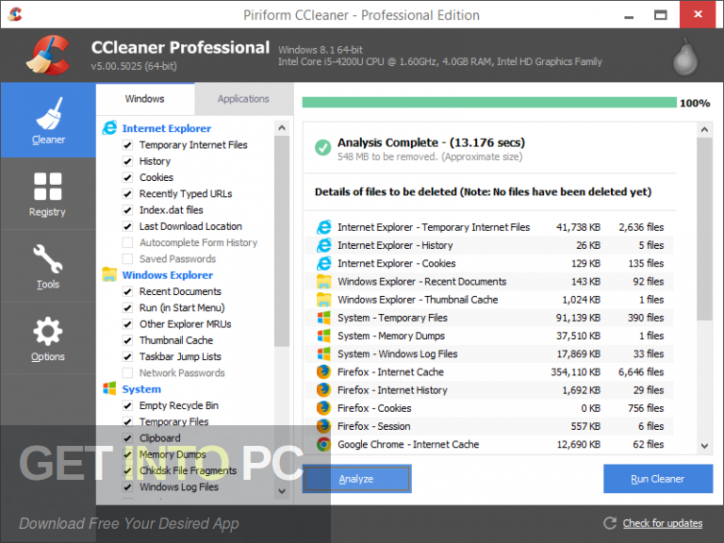Toggle the Cookies checkbox under Internet Explorer
Image resolution: width=724 pixels, height=543 pixels.
coord(127,177)
